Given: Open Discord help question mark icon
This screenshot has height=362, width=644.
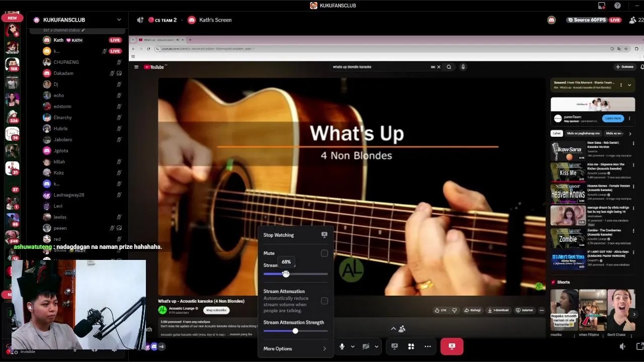Looking at the screenshot, I should 617,6.
